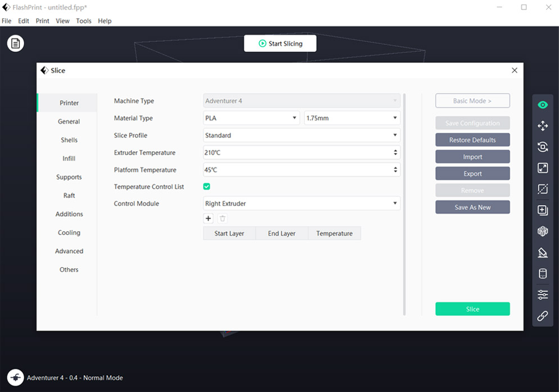Open the Help menu

point(105,21)
